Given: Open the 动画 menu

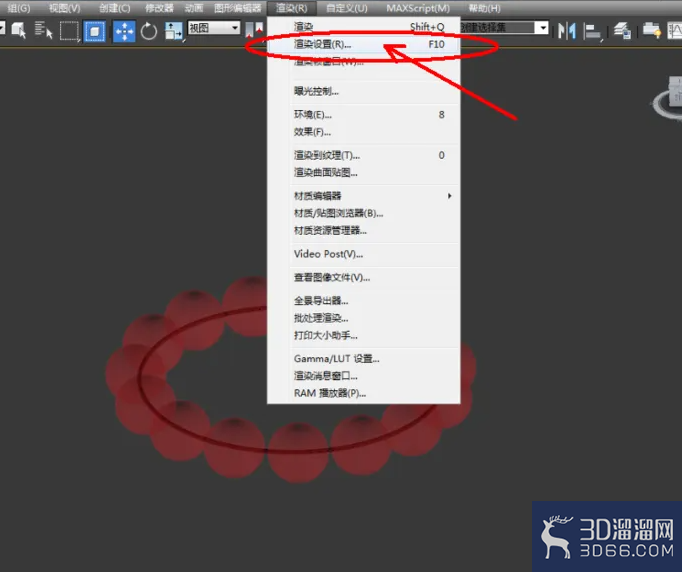Looking at the screenshot, I should pyautogui.click(x=194, y=8).
